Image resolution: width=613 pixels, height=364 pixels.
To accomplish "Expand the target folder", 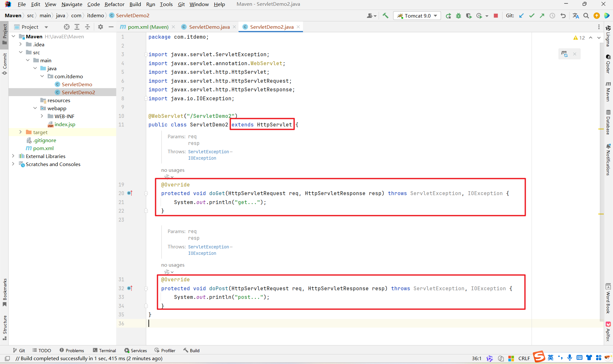I will [x=20, y=132].
